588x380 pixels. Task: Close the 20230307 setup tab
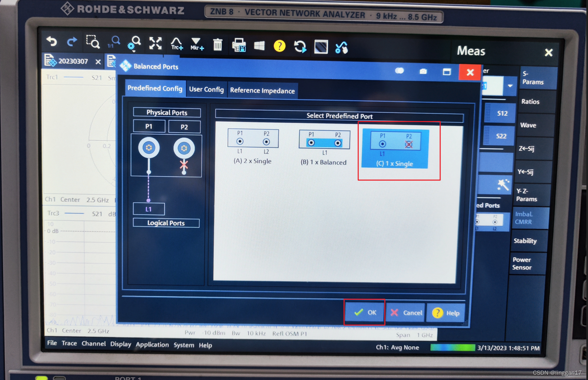click(98, 62)
